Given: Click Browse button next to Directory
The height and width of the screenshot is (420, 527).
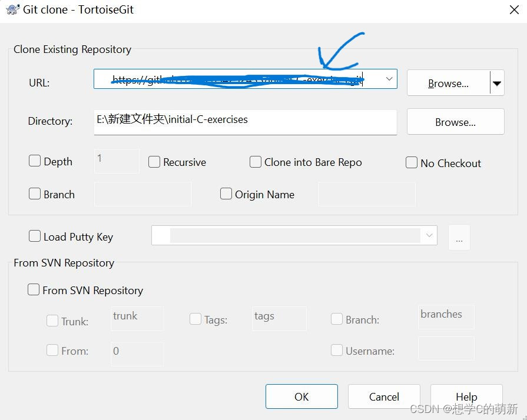Looking at the screenshot, I should point(455,122).
